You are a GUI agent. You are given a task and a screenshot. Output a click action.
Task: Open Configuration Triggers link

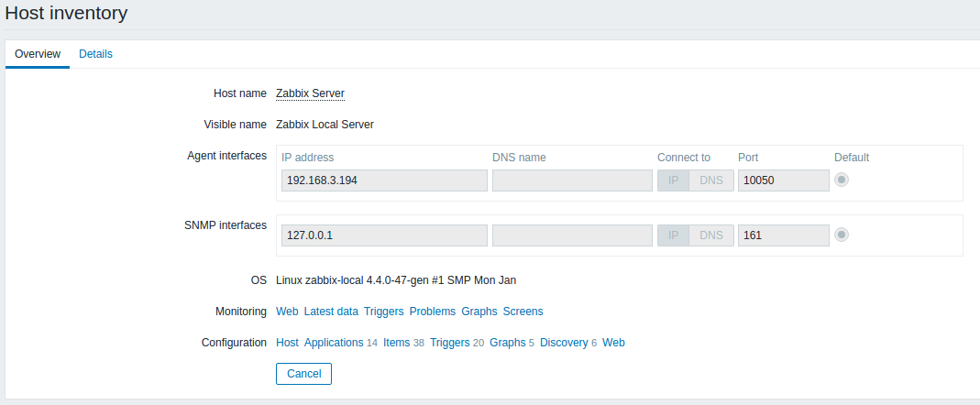pos(450,343)
